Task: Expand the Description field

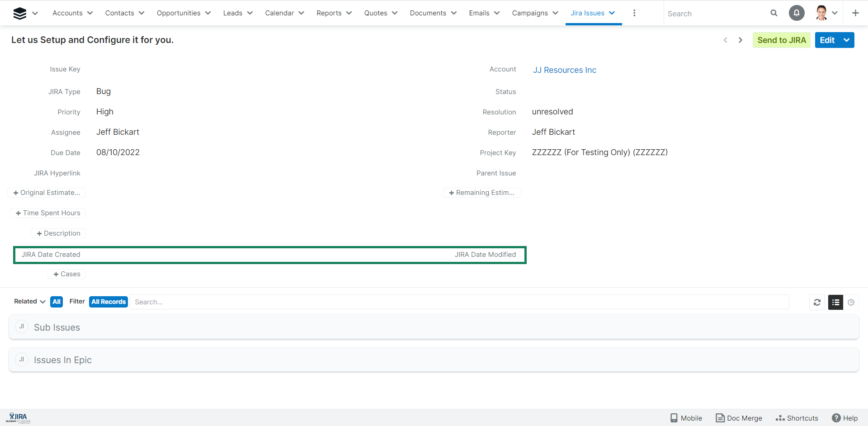Action: tap(58, 233)
